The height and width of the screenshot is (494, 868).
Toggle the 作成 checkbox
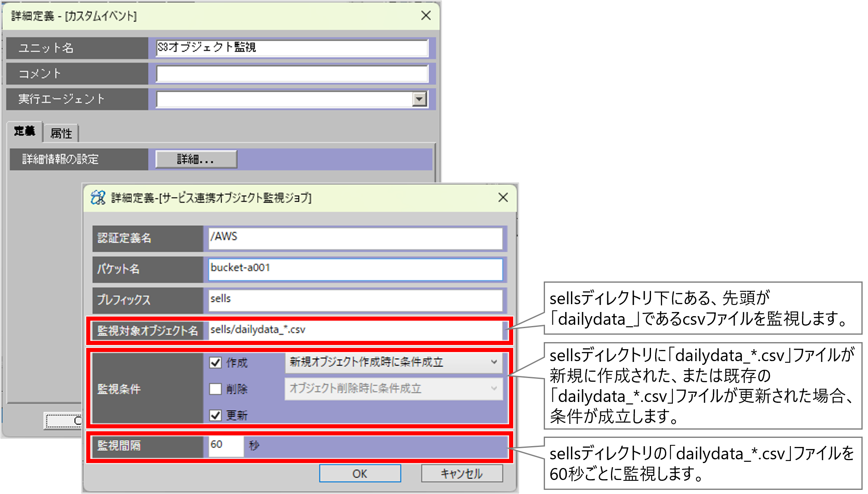point(215,363)
